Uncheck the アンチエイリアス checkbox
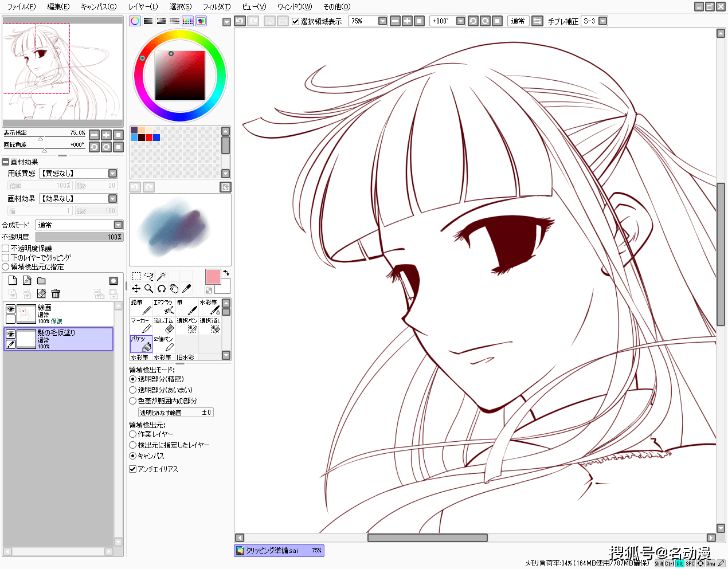Image resolution: width=728 pixels, height=569 pixels. pyautogui.click(x=133, y=469)
